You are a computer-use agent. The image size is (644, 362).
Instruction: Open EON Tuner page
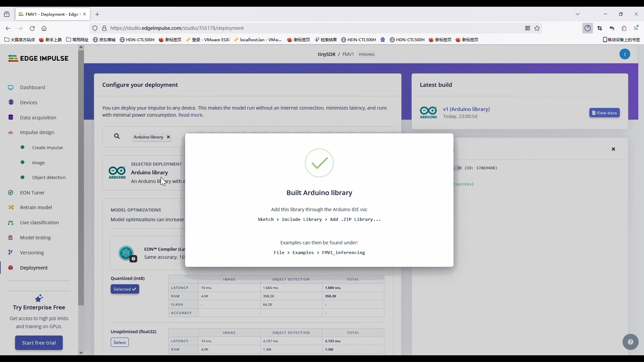[32, 193]
